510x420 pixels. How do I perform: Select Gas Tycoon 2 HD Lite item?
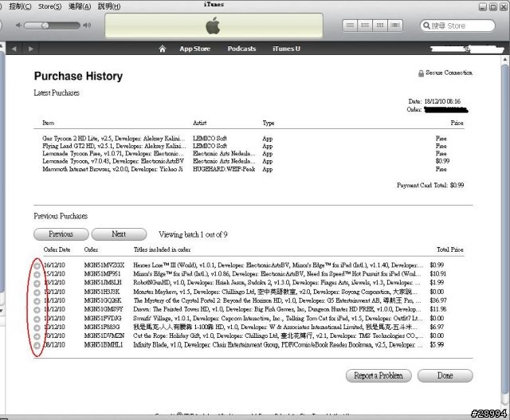click(114, 138)
